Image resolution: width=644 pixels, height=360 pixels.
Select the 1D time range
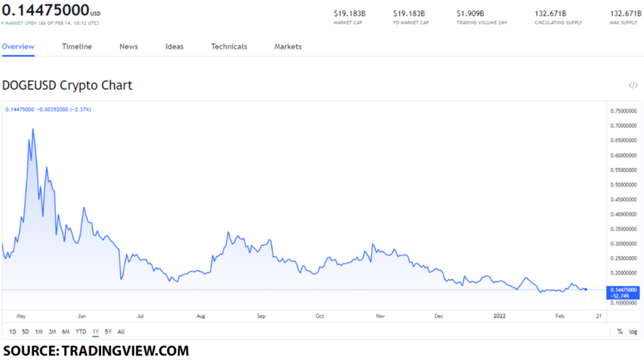coord(13,332)
